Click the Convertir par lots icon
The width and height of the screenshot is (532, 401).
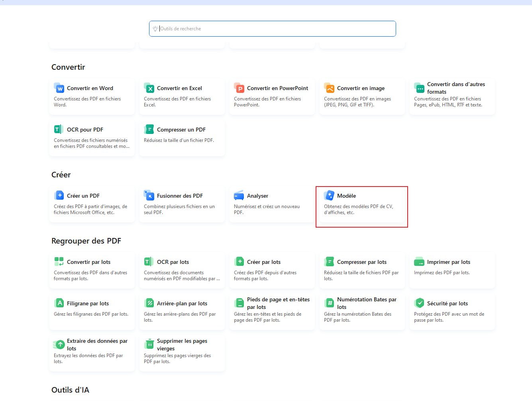pyautogui.click(x=59, y=261)
